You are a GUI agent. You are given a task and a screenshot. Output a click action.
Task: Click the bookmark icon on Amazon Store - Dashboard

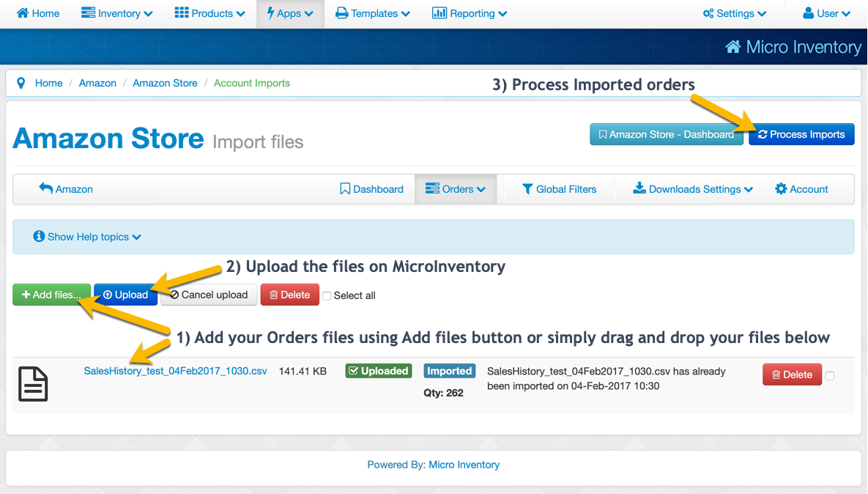pos(603,135)
